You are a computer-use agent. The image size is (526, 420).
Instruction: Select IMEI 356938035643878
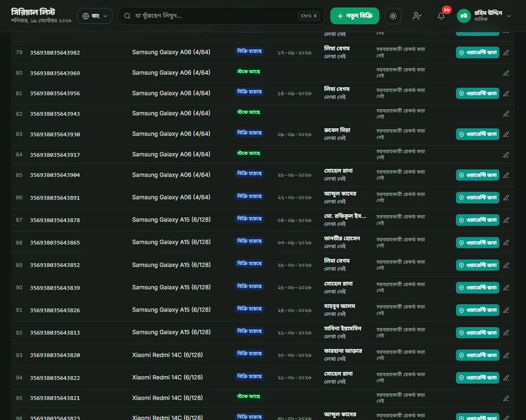click(55, 220)
